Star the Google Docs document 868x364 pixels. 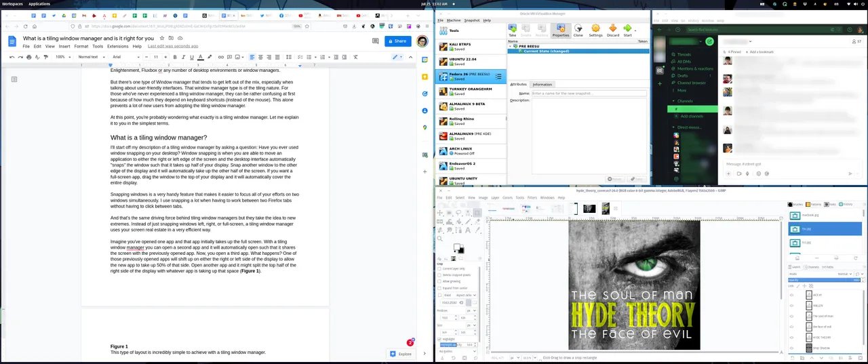[162, 38]
